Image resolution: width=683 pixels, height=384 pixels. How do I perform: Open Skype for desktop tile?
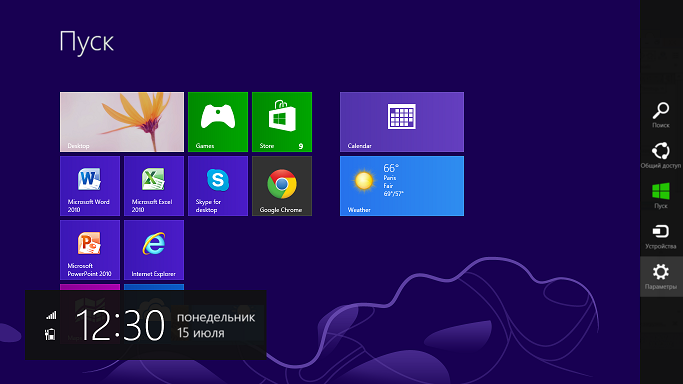tap(218, 186)
